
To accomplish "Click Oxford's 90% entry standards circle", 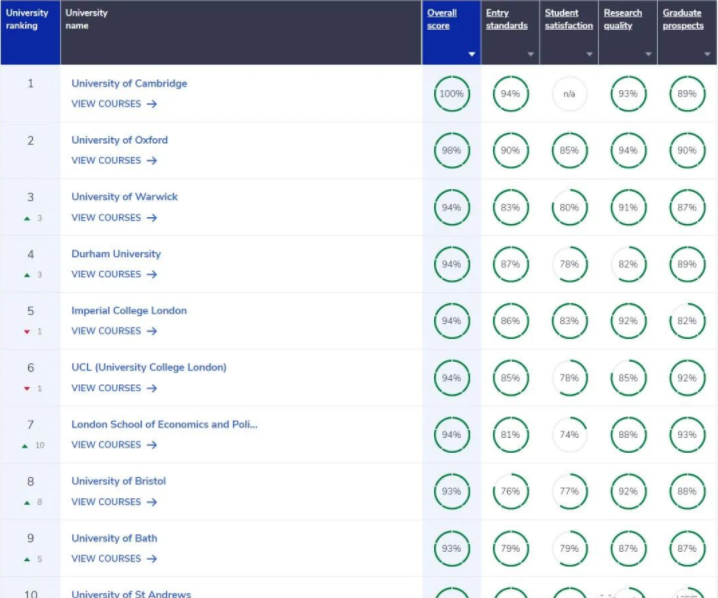I will 510,151.
